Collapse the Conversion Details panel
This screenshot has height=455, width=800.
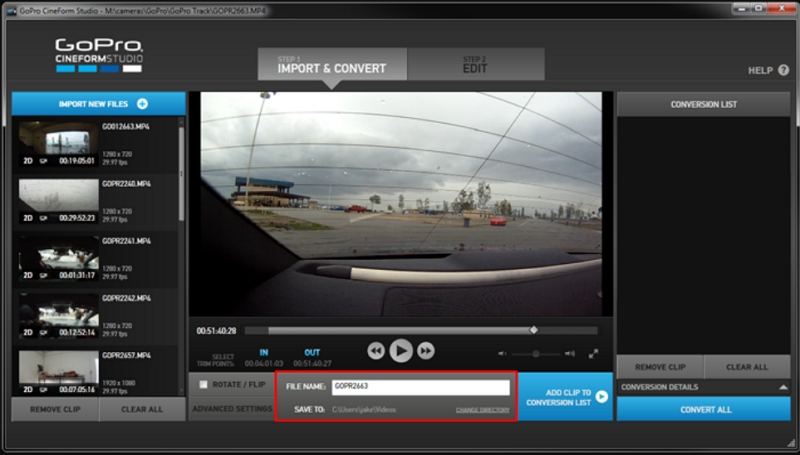coord(783,387)
